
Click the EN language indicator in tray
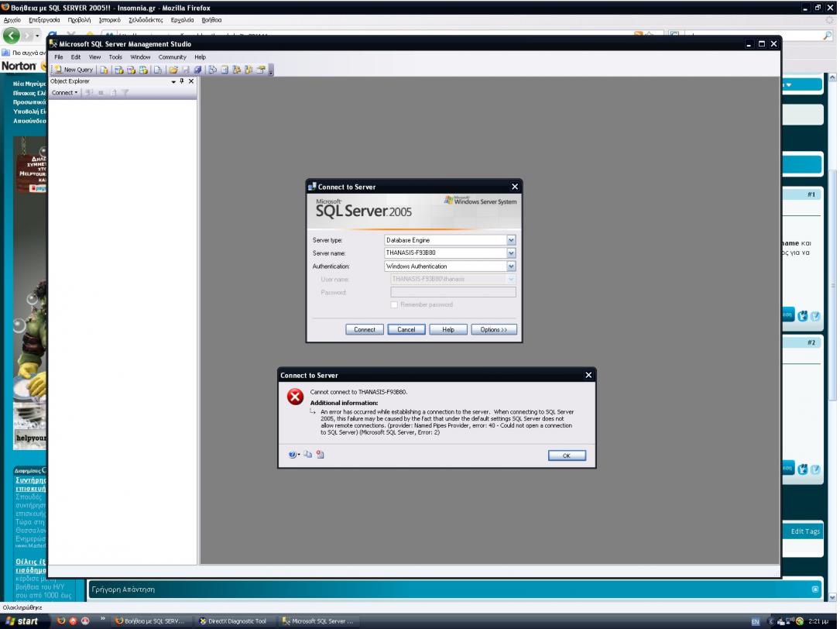(756, 621)
